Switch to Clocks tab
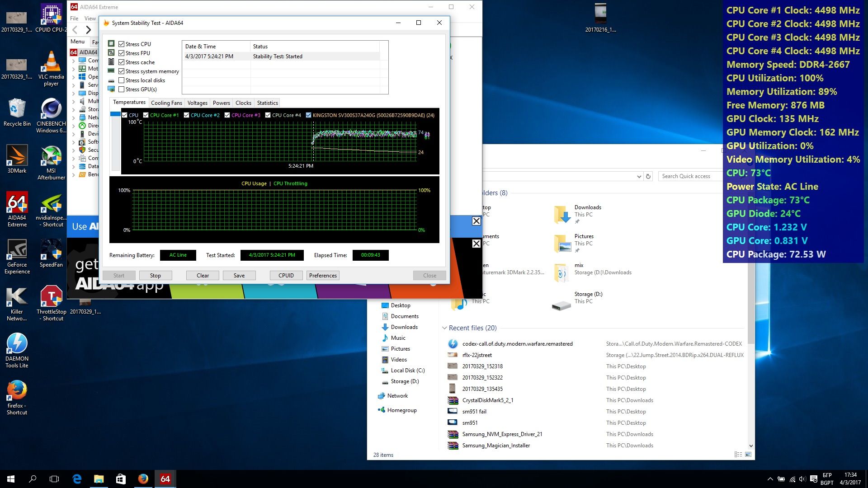This screenshot has height=488, width=868. pos(243,103)
